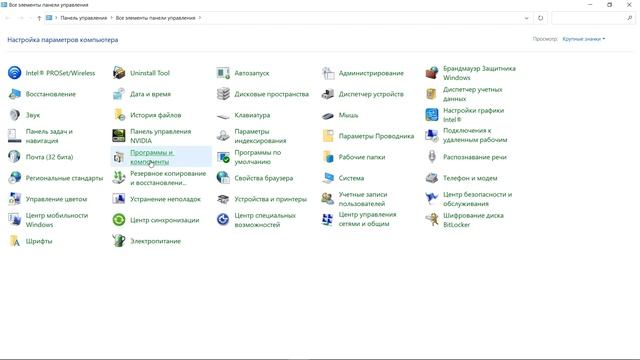Click the Back navigation arrow
The image size is (640, 360).
click(8, 18)
